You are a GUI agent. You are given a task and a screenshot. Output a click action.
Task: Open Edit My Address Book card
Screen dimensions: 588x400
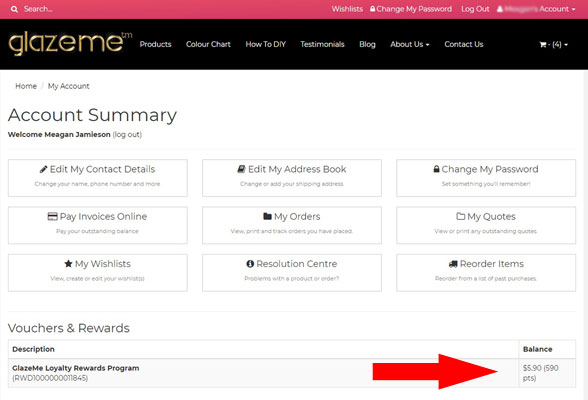click(292, 178)
